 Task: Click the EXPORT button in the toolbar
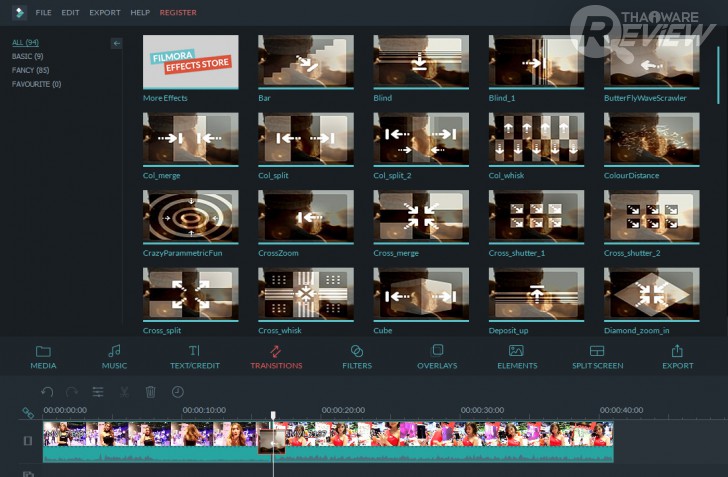pyautogui.click(x=677, y=357)
